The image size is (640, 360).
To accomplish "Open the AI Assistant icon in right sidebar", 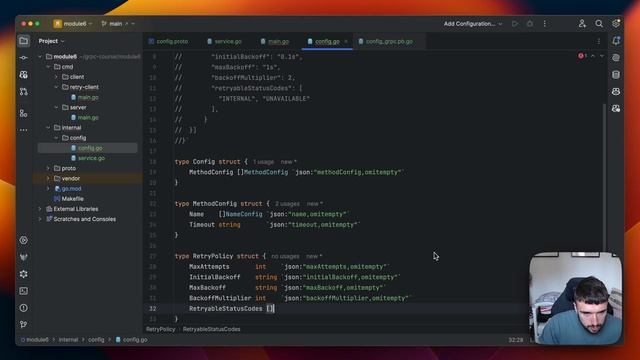I will [616, 58].
